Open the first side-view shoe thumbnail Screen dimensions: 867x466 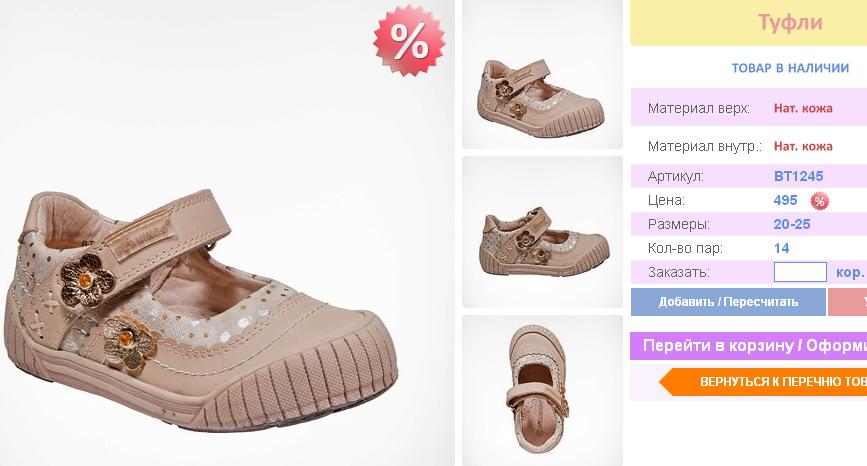[542, 75]
